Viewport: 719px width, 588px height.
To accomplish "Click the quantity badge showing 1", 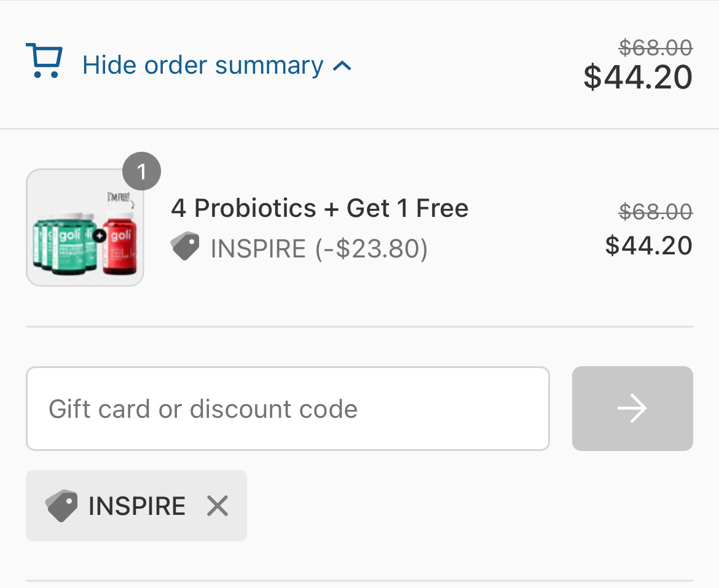I will click(x=141, y=171).
